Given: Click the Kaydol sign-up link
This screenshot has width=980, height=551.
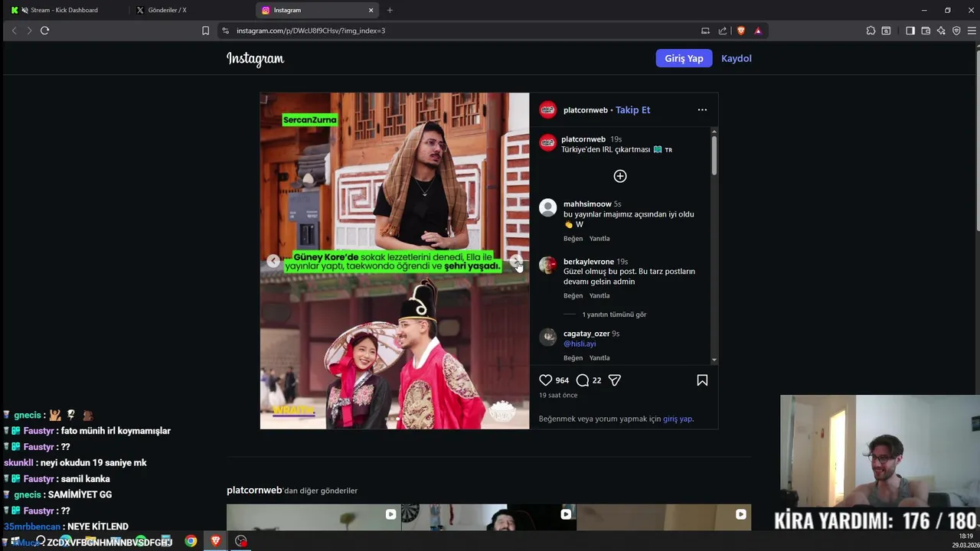Looking at the screenshot, I should point(736,58).
